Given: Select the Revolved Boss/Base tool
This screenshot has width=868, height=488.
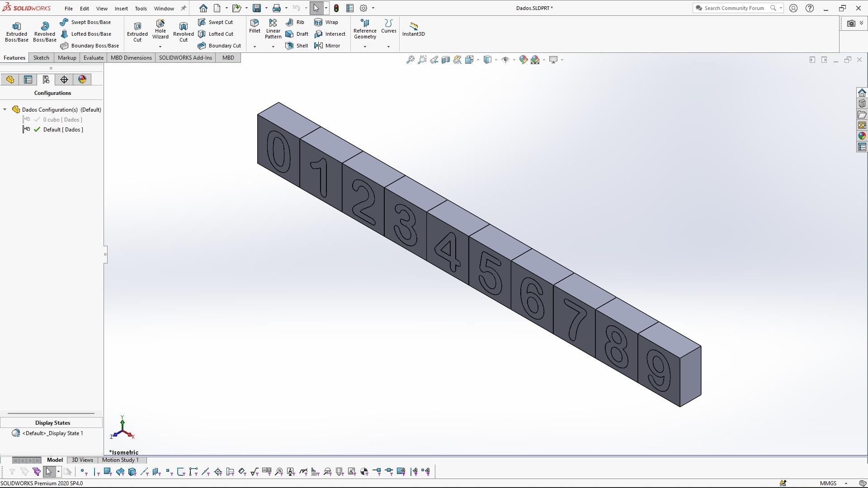Looking at the screenshot, I should click(x=44, y=32).
